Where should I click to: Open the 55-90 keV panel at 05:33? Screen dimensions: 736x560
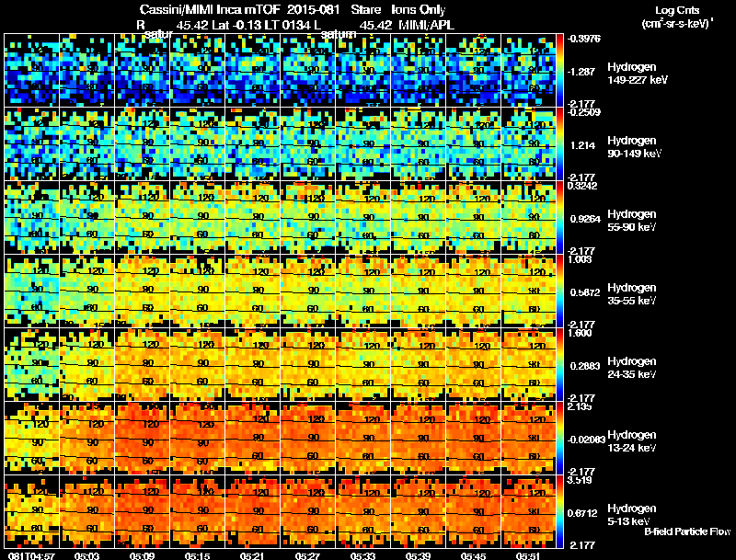(362, 218)
